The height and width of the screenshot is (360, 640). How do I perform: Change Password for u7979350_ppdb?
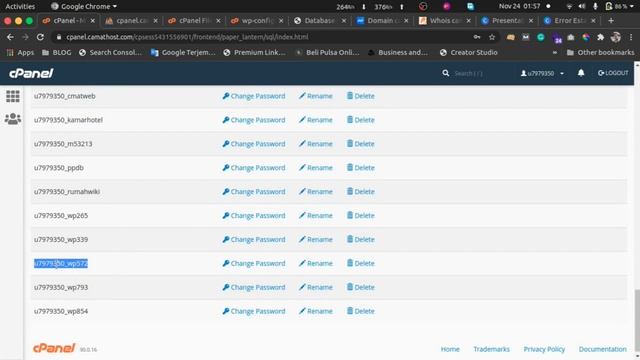(253, 168)
